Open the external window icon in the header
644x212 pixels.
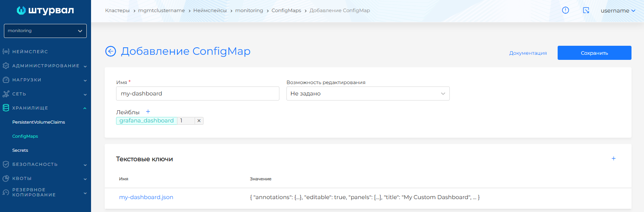point(586,11)
